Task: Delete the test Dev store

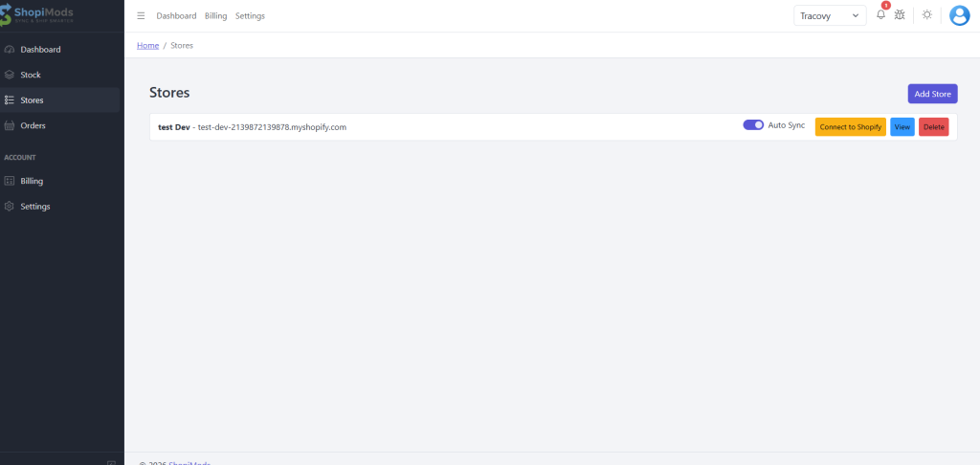Action: coord(933,127)
